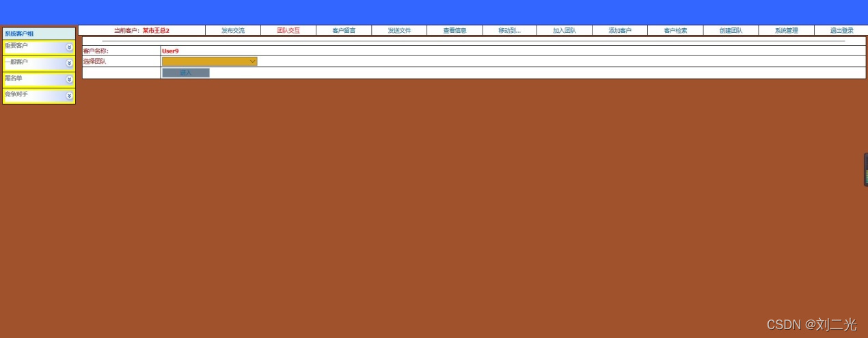
Task: Open the 选择团队 dropdown
Action: [209, 61]
